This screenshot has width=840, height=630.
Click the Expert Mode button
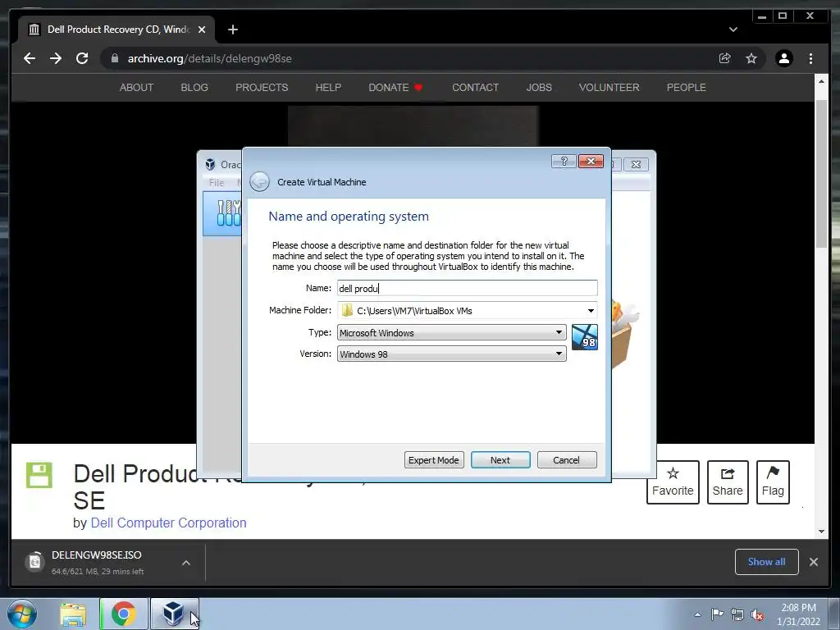tap(434, 460)
